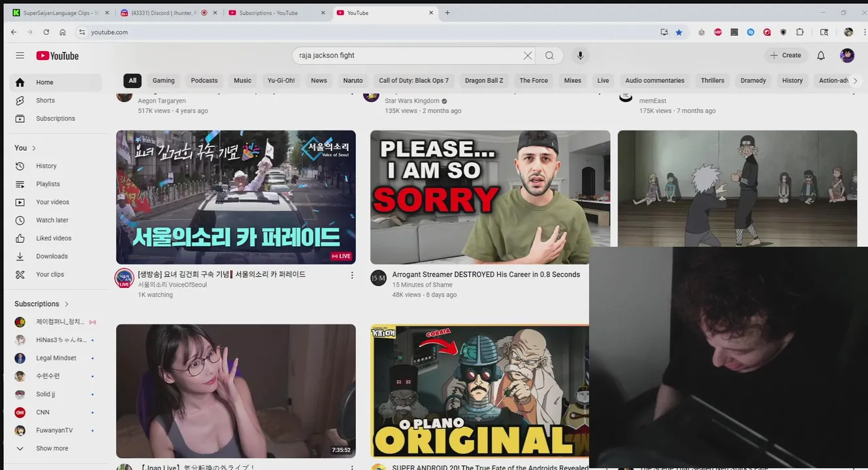Open the FuwanyanTV subscription channel
Screen dimensions: 868x470
click(x=56, y=431)
